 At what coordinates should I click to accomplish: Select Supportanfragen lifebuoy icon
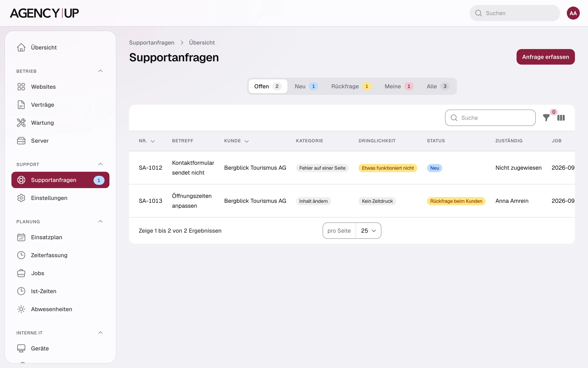click(21, 180)
